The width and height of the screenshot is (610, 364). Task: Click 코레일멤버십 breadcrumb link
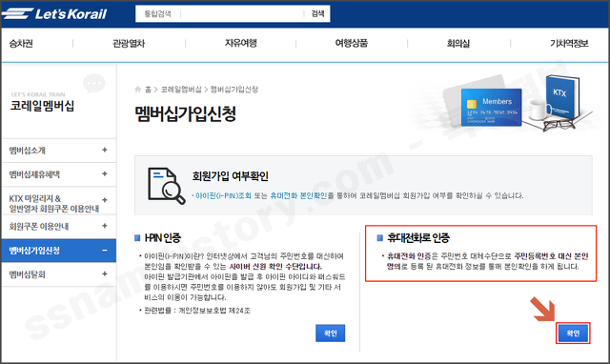tap(181, 90)
